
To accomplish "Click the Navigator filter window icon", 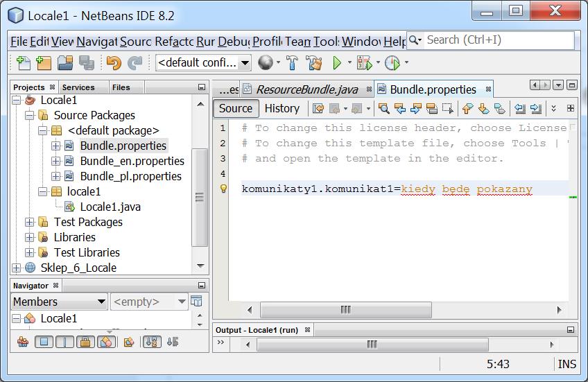I will coord(196,301).
